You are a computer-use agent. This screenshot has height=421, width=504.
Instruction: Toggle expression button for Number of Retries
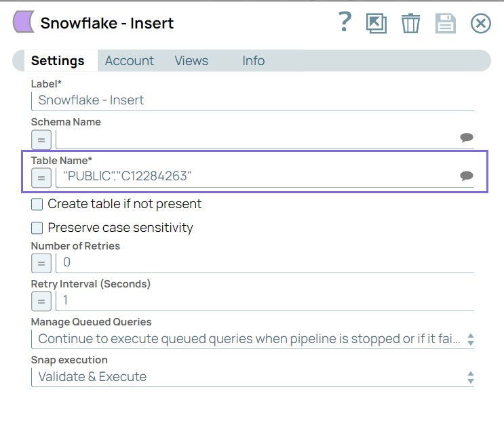click(41, 263)
